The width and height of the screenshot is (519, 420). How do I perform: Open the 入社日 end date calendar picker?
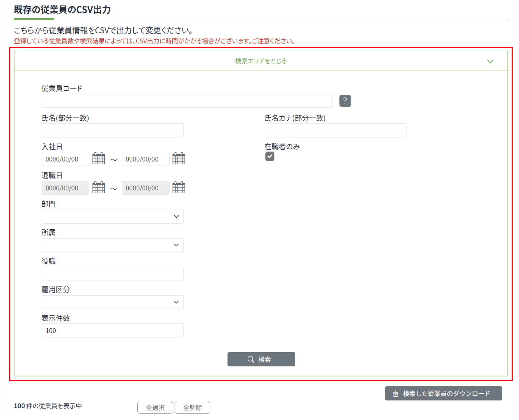(178, 159)
